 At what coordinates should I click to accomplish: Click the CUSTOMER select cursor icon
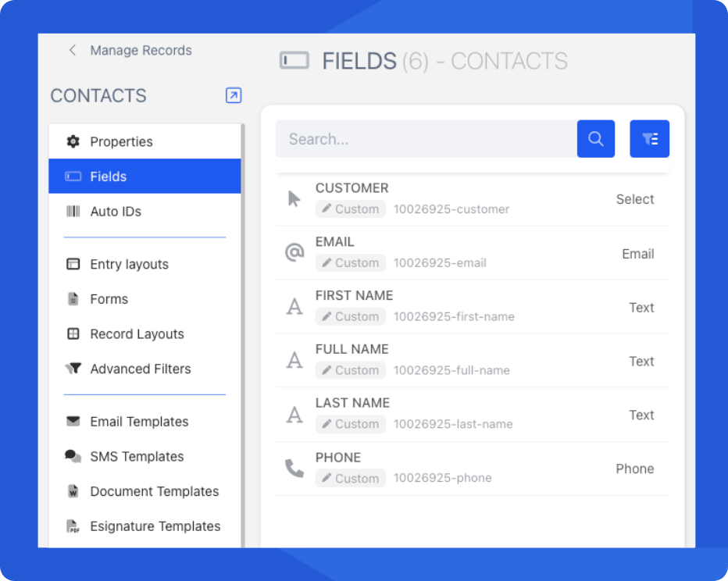[294, 198]
